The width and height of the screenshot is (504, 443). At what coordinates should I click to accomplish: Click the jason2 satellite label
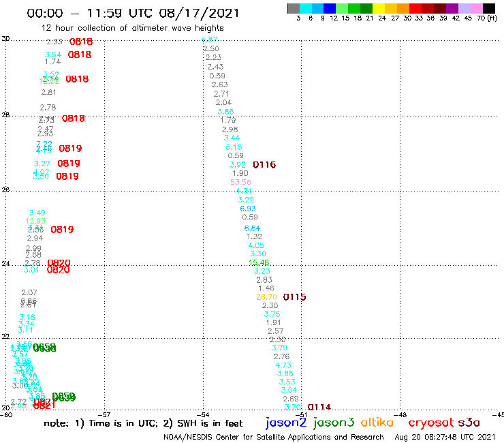click(x=286, y=423)
